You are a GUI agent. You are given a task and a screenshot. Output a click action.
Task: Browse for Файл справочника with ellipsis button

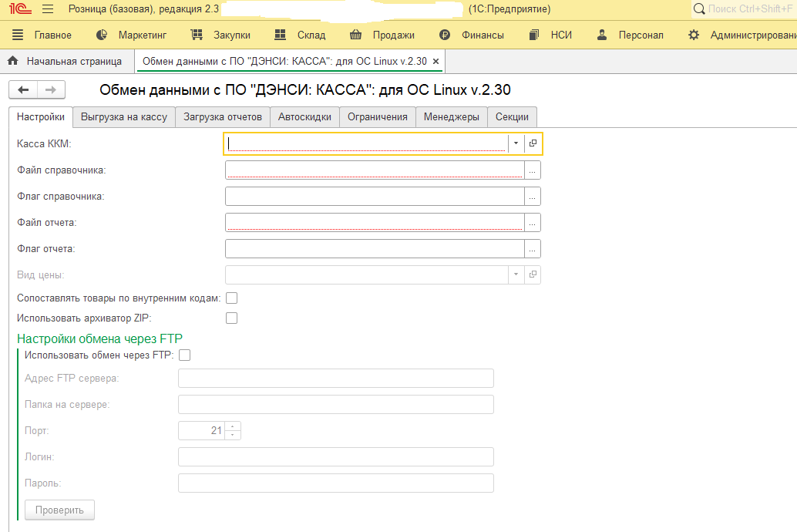(x=532, y=170)
